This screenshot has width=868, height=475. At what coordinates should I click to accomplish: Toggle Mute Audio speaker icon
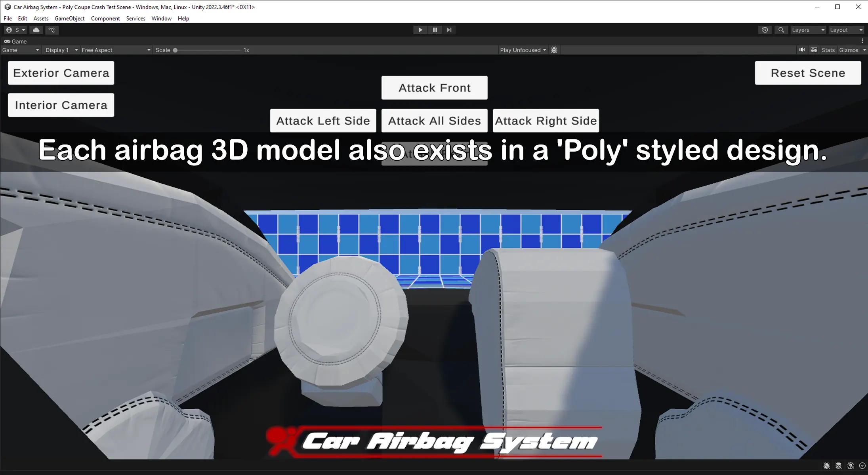click(x=802, y=50)
